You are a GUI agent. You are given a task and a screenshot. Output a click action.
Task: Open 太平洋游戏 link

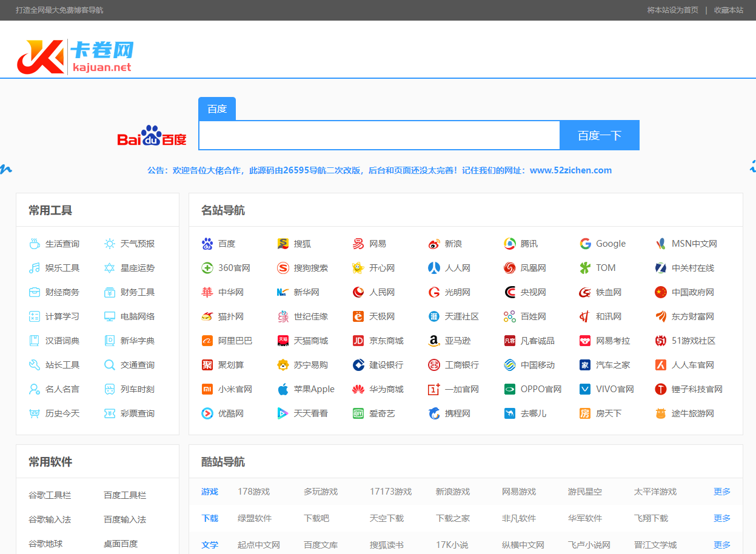655,492
